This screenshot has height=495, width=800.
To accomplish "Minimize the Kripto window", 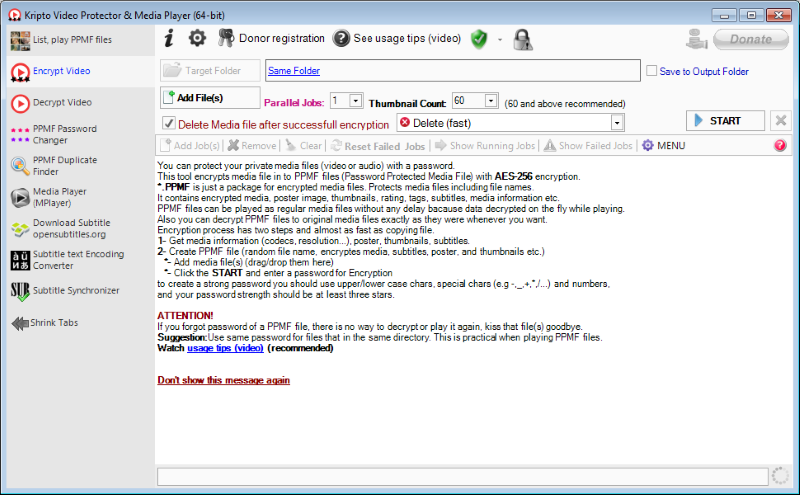I will tap(724, 15).
